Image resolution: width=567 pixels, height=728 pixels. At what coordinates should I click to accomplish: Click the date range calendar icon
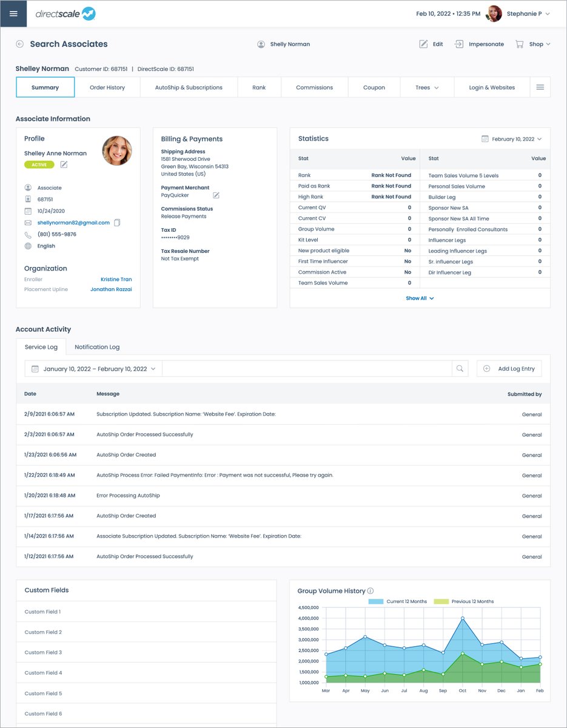click(35, 369)
